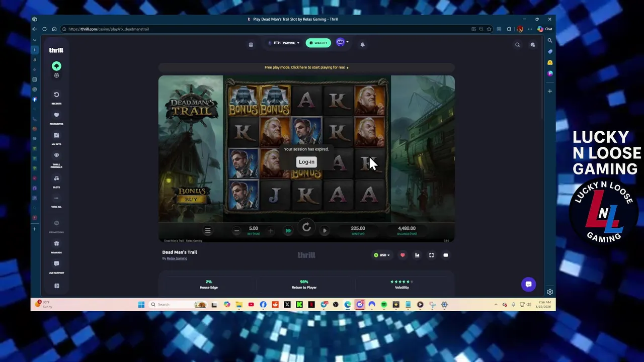This screenshot has width=644, height=362.
Task: Switch to sports icon below casino icon
Action: [x=56, y=75]
